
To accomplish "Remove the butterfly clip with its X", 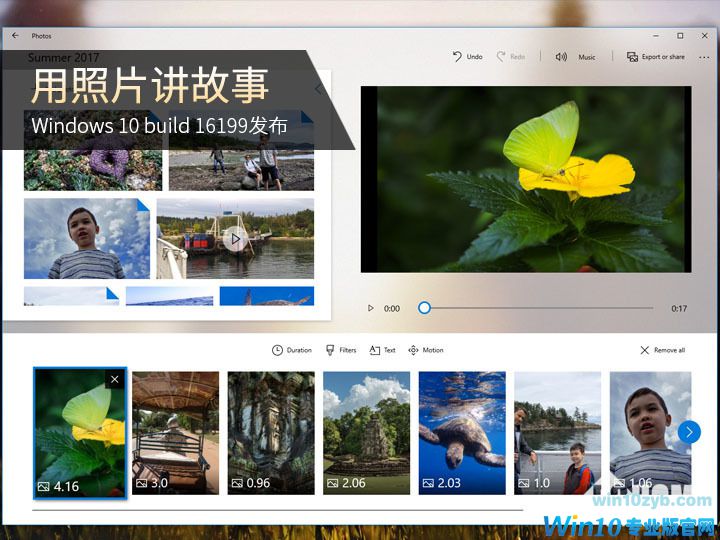I will click(x=114, y=380).
